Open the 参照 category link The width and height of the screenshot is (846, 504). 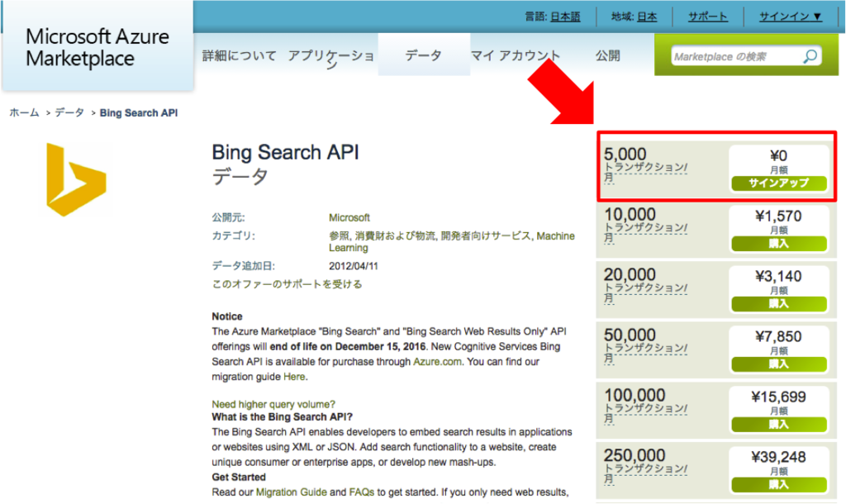(x=339, y=235)
